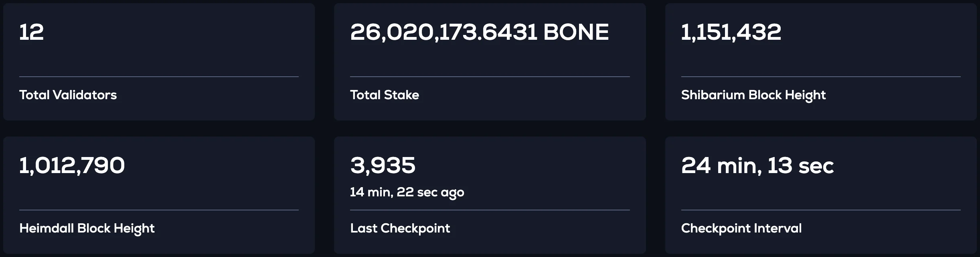Click the 1,151,432 block height value
Viewport: 980px width, 257px height.
[x=731, y=32]
